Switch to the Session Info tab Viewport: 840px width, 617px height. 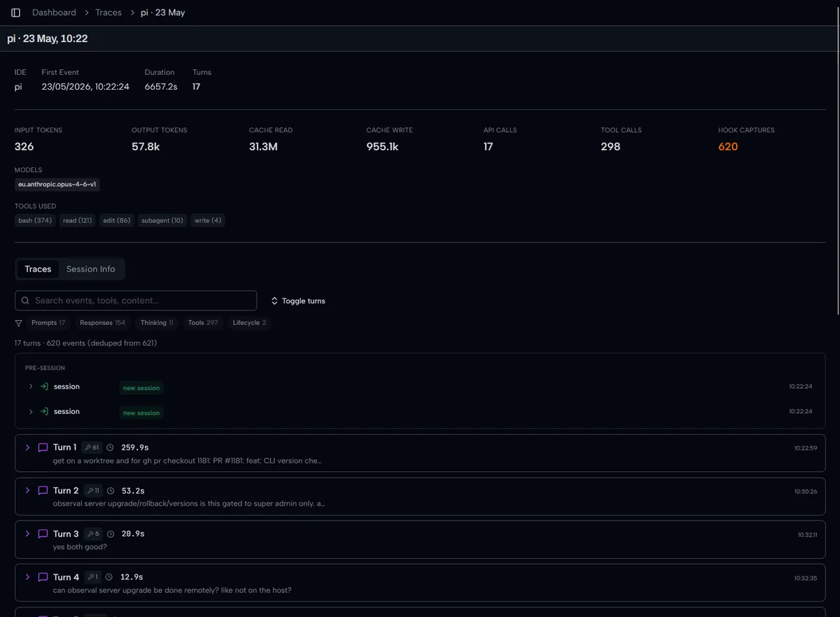[x=91, y=269]
